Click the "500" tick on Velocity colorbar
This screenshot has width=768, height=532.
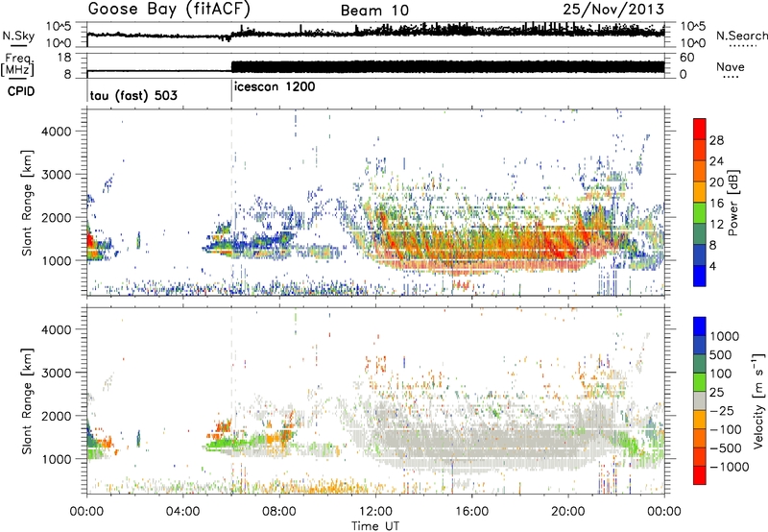pyautogui.click(x=721, y=354)
